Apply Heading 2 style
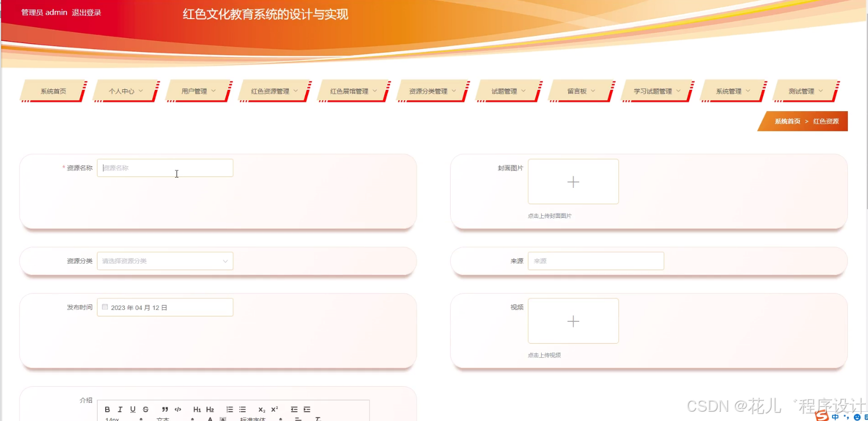 (x=210, y=410)
